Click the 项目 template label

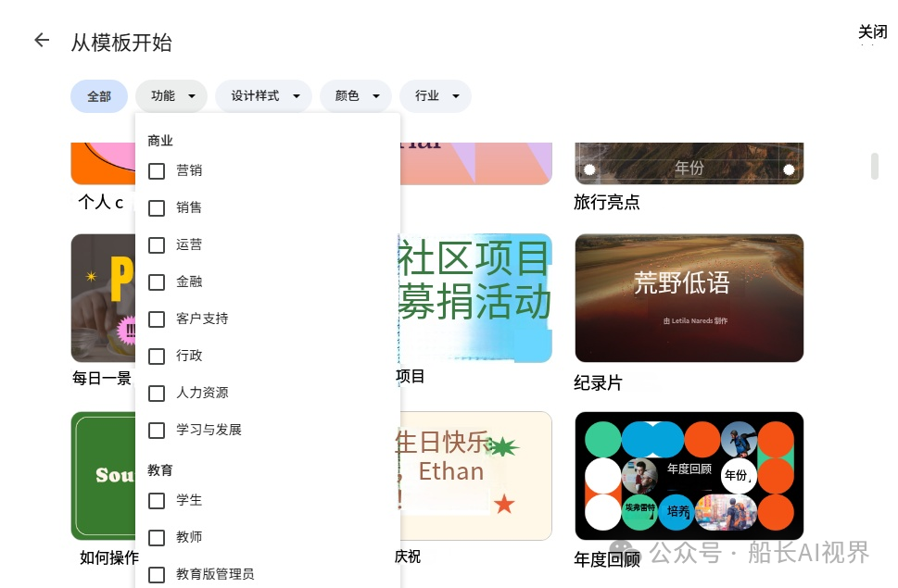click(x=410, y=376)
